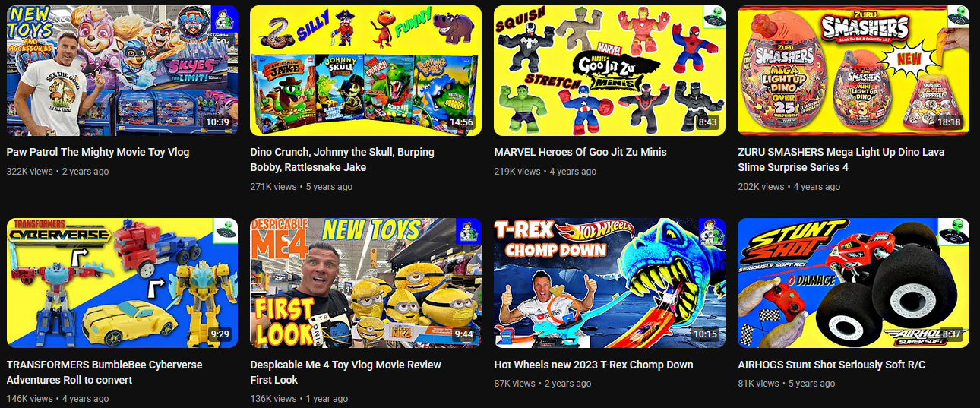Click the 'MARVEL Heroes Of Goo Jit Zu Minis' title
Screen dimensions: 980x408
(580, 152)
